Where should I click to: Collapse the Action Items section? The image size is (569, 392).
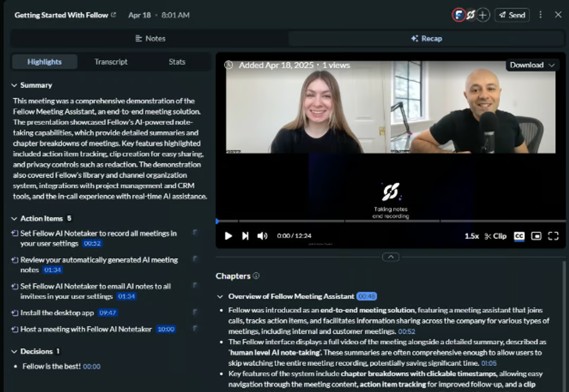pyautogui.click(x=14, y=219)
